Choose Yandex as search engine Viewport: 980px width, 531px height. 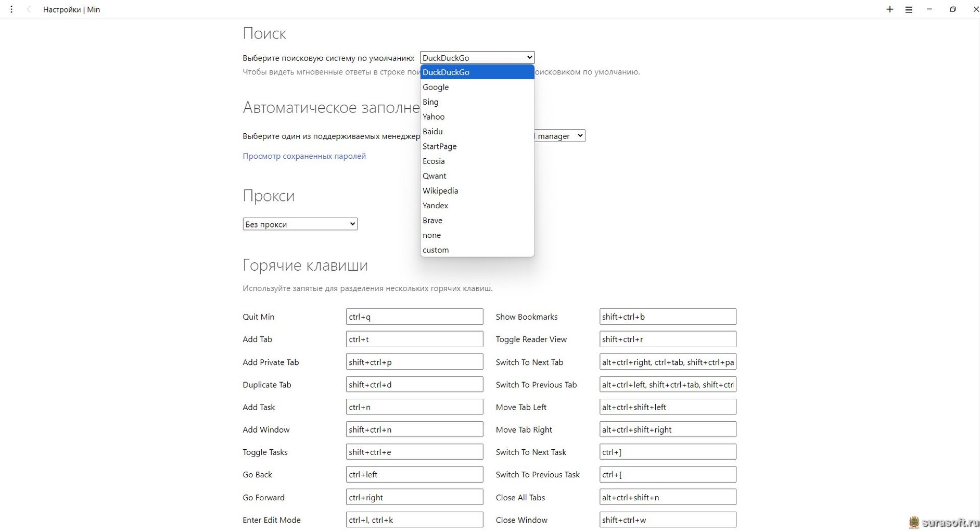click(477, 206)
